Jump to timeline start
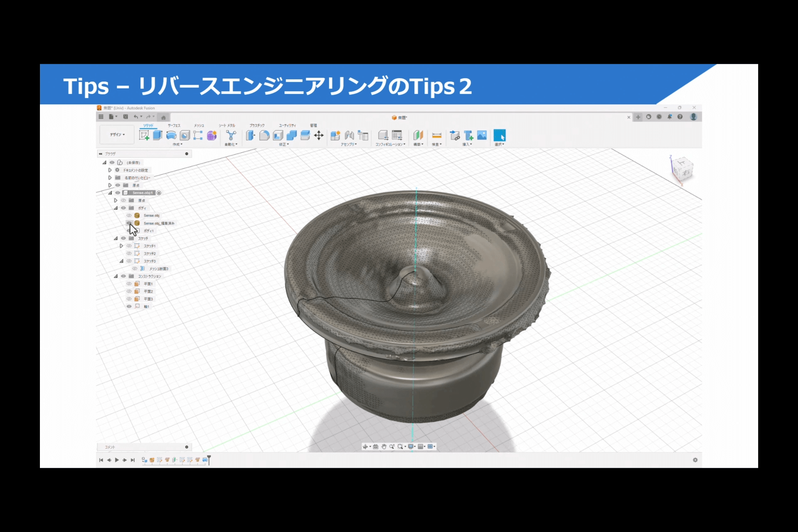 tap(101, 460)
